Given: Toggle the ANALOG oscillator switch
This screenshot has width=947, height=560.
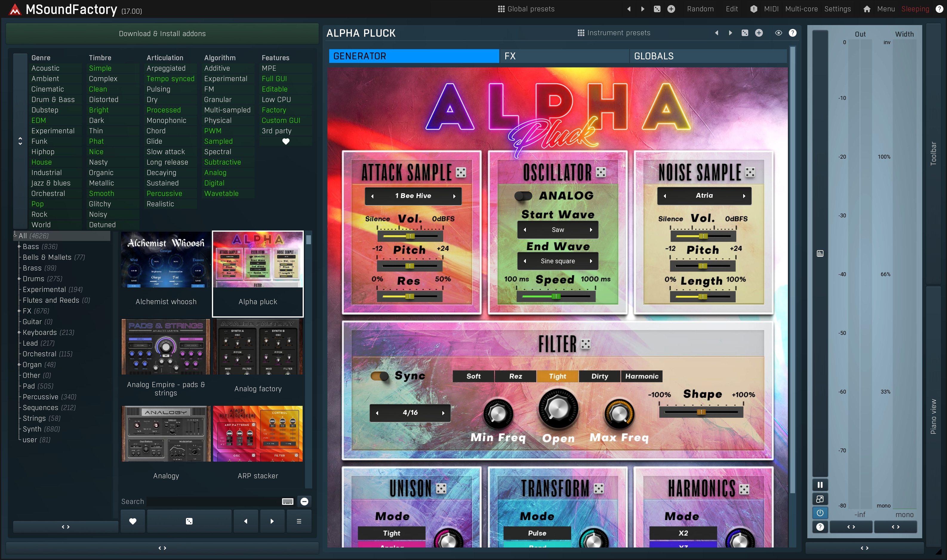Looking at the screenshot, I should pyautogui.click(x=523, y=196).
